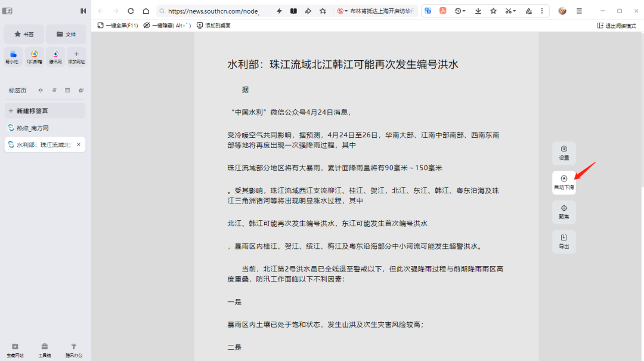
Task: Open 宝藏网站 at sidebar bottom
Action: tap(15, 350)
